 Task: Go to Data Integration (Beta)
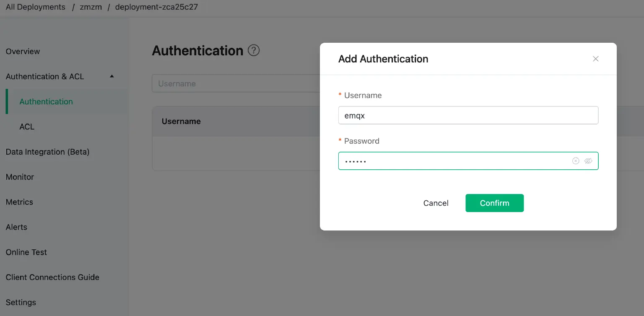47,152
